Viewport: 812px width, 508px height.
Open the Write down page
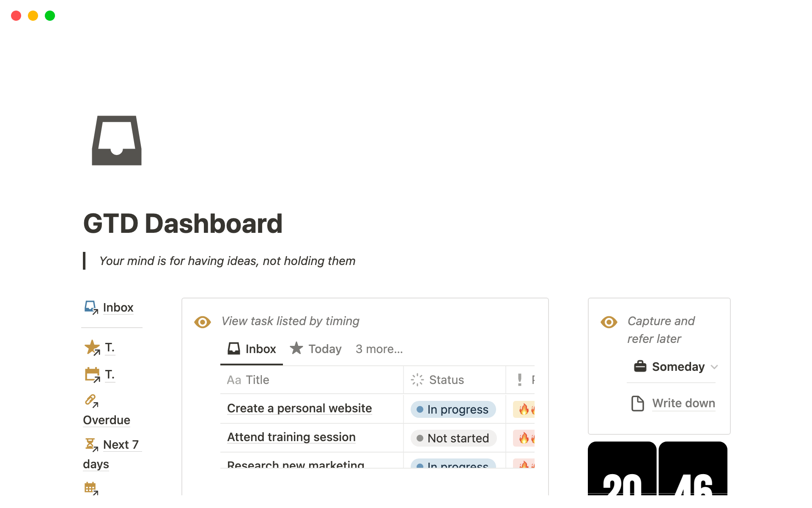click(683, 403)
